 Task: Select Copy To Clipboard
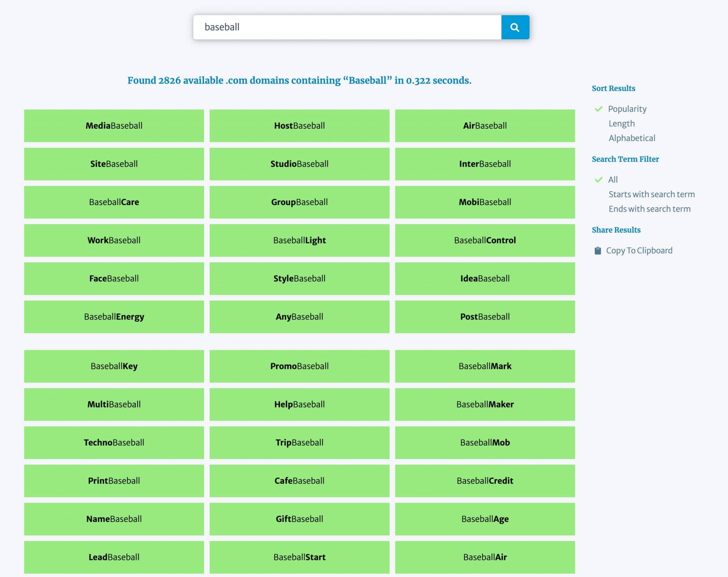[x=639, y=250]
